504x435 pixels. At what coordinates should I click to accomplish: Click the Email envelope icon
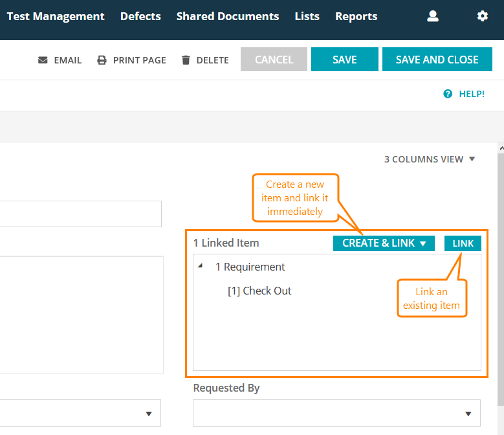pyautogui.click(x=43, y=60)
